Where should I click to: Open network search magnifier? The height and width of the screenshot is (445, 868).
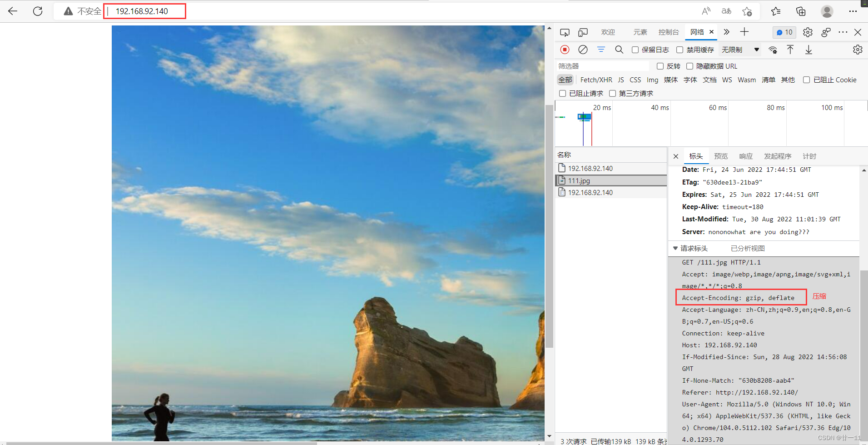pos(619,50)
